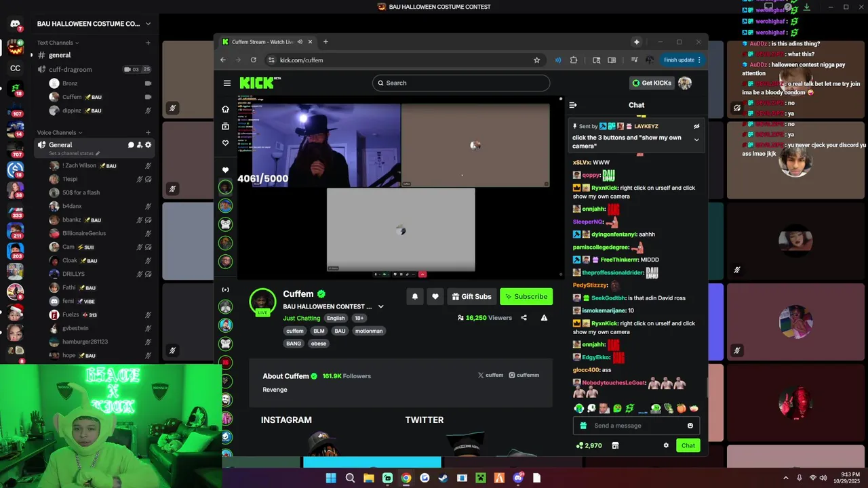This screenshot has width=868, height=488.
Task: Open taskbar Search
Action: point(350,478)
